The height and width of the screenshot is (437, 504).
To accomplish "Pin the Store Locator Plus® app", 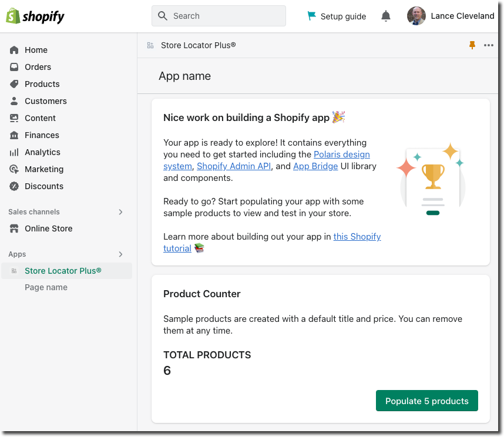I will coord(472,45).
